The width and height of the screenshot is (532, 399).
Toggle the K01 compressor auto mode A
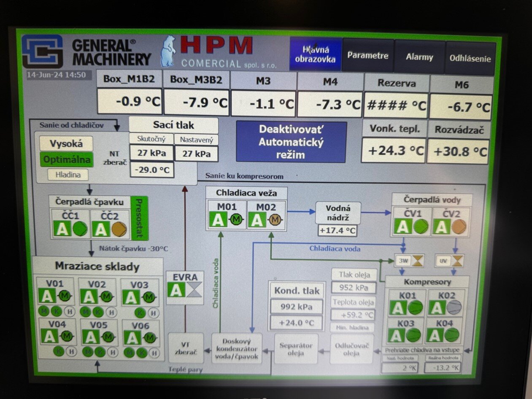(397, 308)
